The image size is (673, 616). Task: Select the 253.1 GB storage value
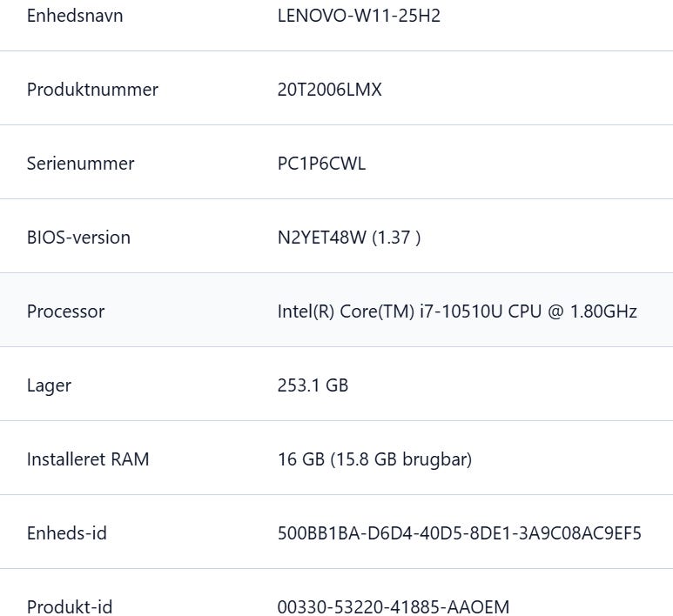(x=313, y=385)
